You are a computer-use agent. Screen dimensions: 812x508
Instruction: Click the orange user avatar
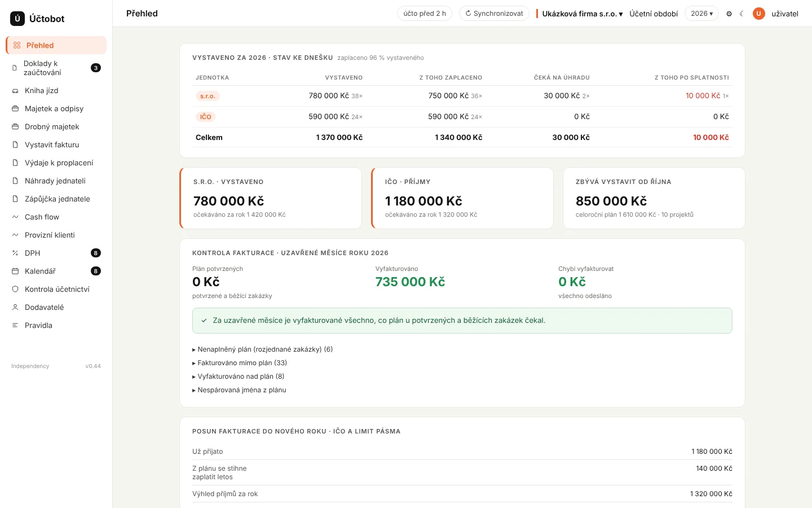click(x=759, y=14)
